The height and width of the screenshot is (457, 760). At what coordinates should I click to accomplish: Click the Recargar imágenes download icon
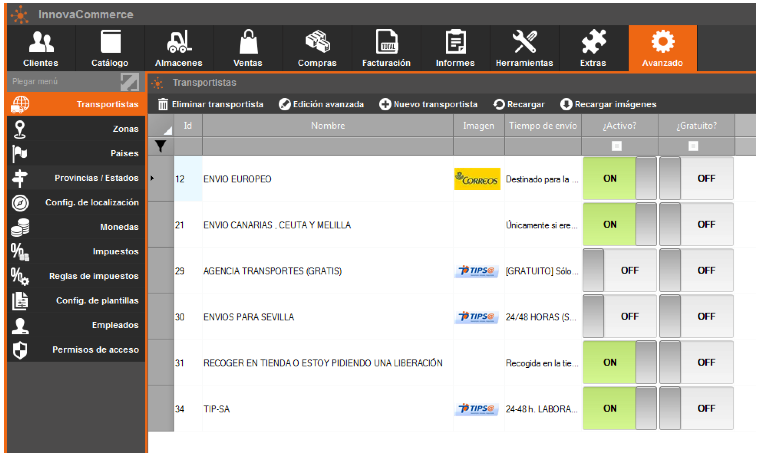point(566,104)
